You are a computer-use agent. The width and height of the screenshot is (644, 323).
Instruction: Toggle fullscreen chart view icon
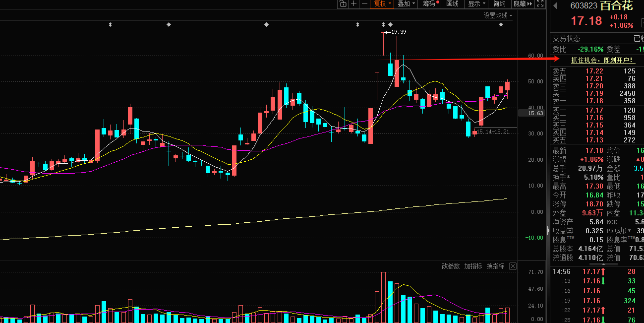pos(540,4)
